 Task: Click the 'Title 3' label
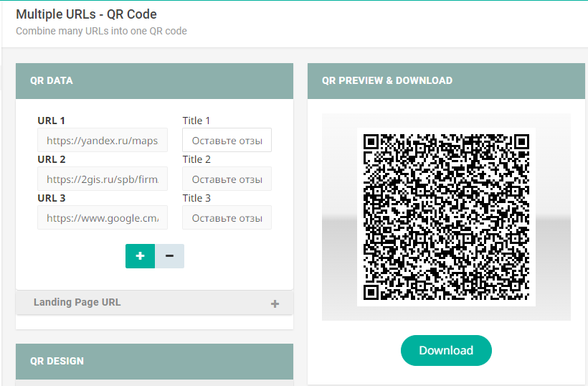click(196, 198)
